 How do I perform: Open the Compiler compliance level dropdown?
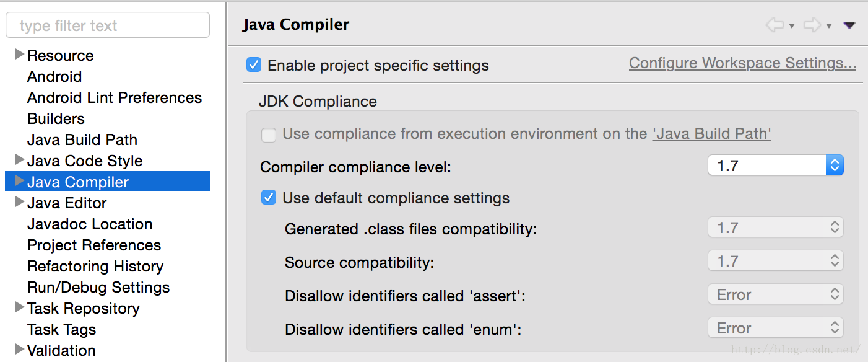coord(776,165)
